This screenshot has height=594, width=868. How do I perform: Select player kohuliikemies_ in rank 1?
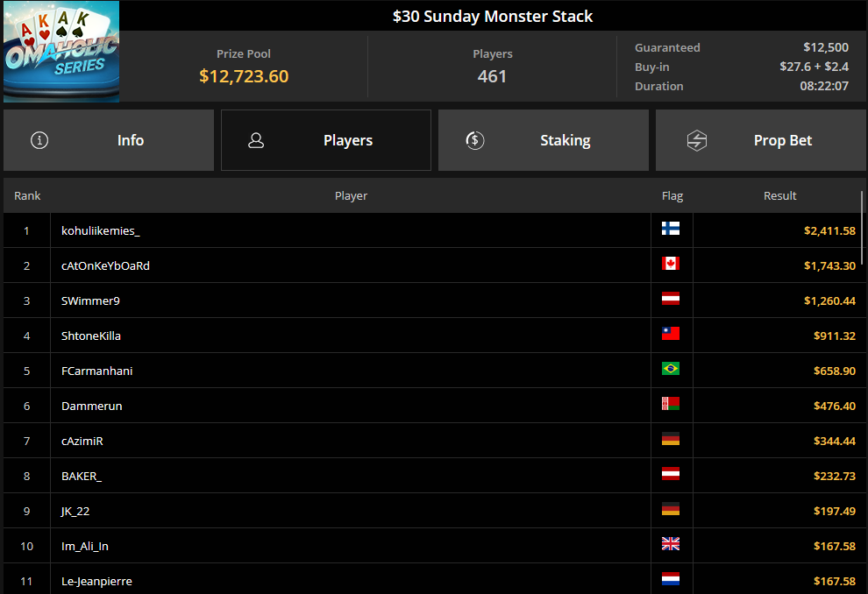pos(100,230)
